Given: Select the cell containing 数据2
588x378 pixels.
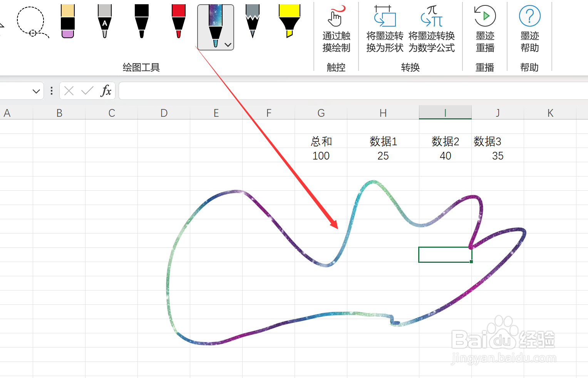Looking at the screenshot, I should (445, 141).
